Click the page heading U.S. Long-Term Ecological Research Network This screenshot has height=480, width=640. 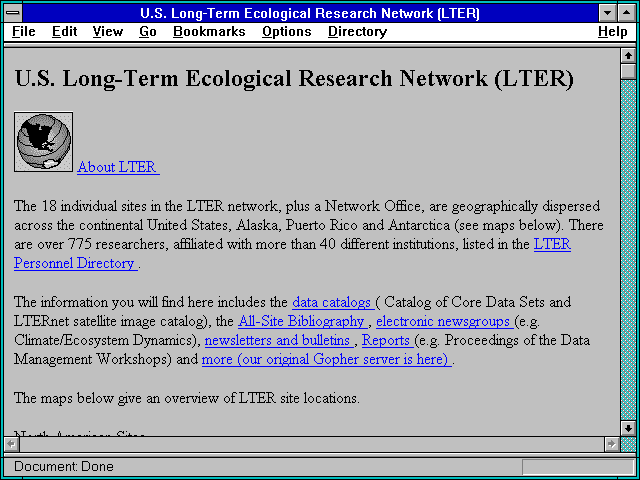[x=294, y=78]
